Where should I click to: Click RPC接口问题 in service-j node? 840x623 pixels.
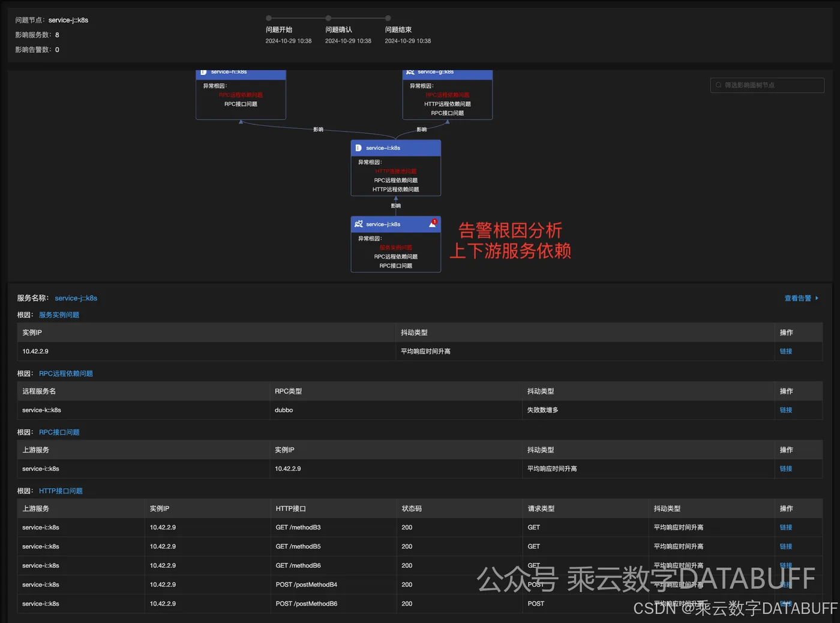pyautogui.click(x=396, y=266)
